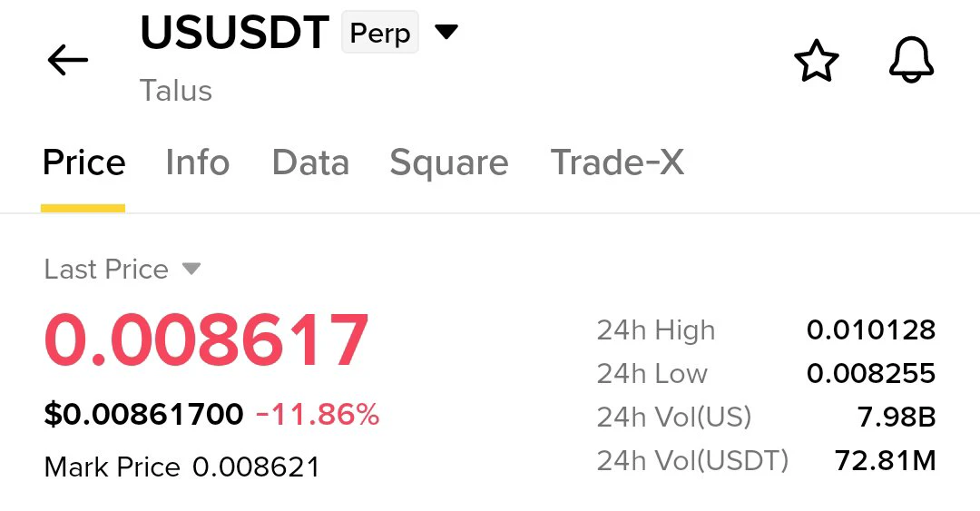Screen dimensions: 980x511
Task: Tap the -11.86% change percentage
Action: coord(318,415)
